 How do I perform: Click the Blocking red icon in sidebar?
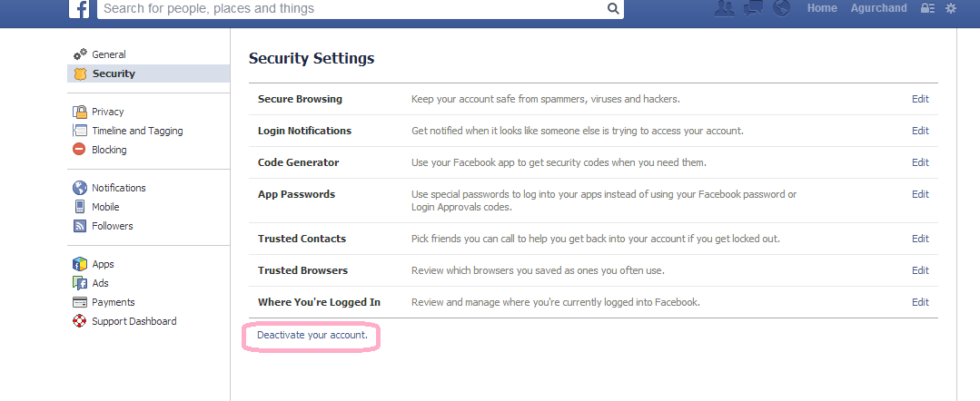(x=80, y=150)
